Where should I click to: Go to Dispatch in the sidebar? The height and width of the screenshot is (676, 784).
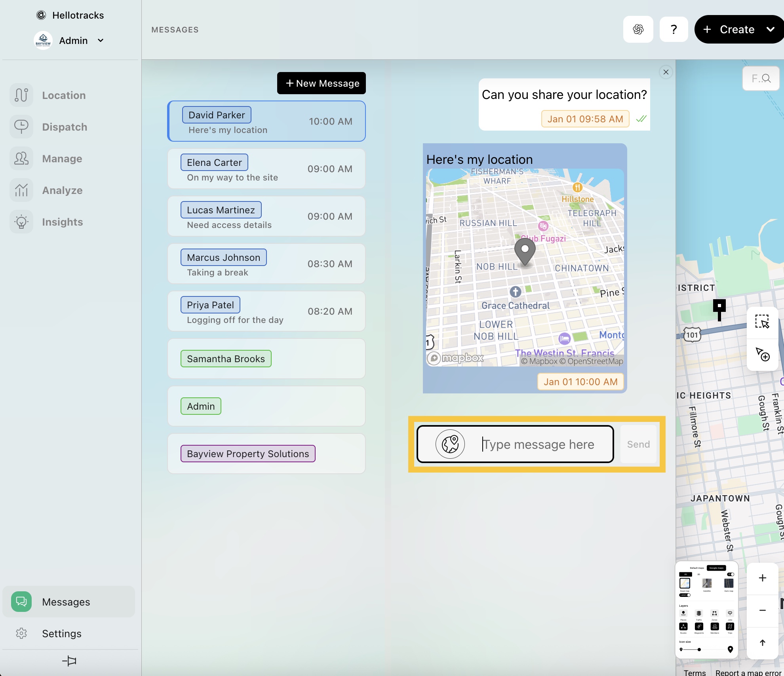click(x=65, y=127)
